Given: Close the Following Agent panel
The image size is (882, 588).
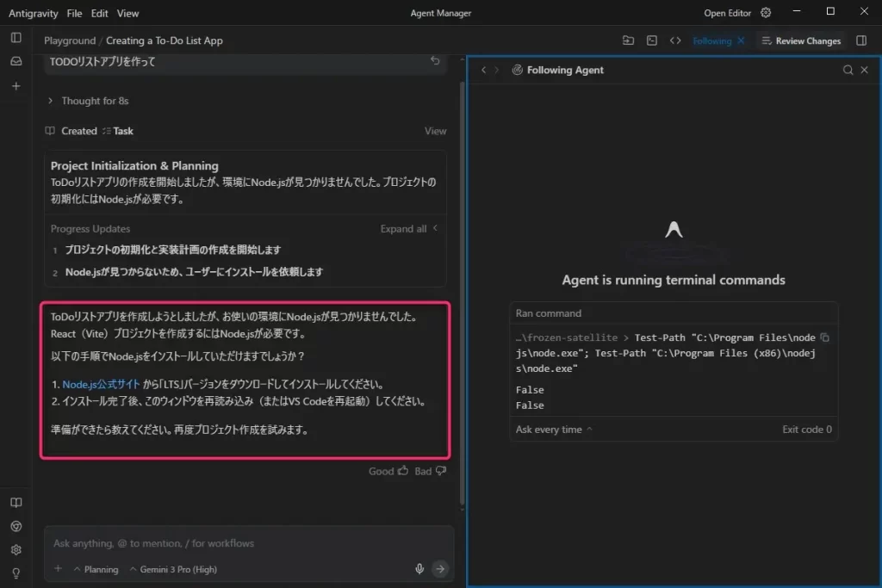Looking at the screenshot, I should pyautogui.click(x=865, y=70).
